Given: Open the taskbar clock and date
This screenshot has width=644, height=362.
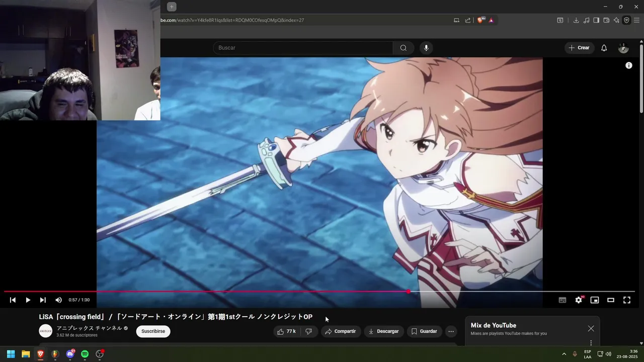Looking at the screenshot, I should coord(627,354).
